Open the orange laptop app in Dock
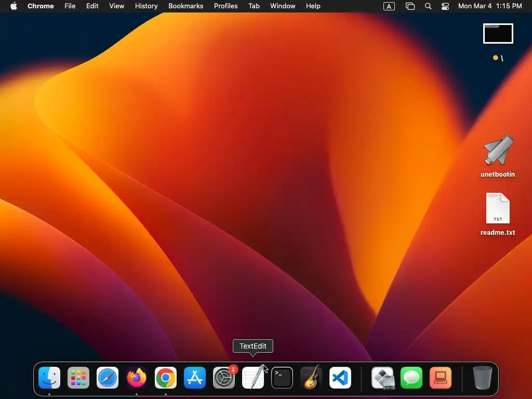Viewport: 532px width, 399px height. [441, 378]
